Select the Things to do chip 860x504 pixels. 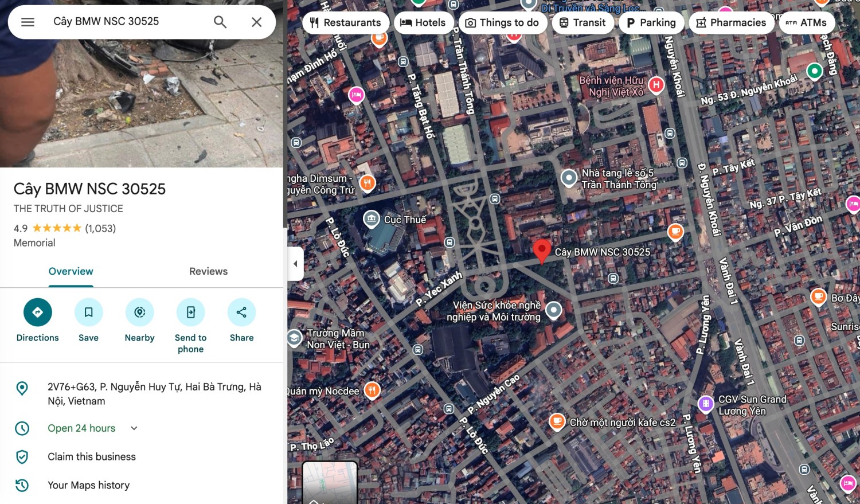(503, 22)
